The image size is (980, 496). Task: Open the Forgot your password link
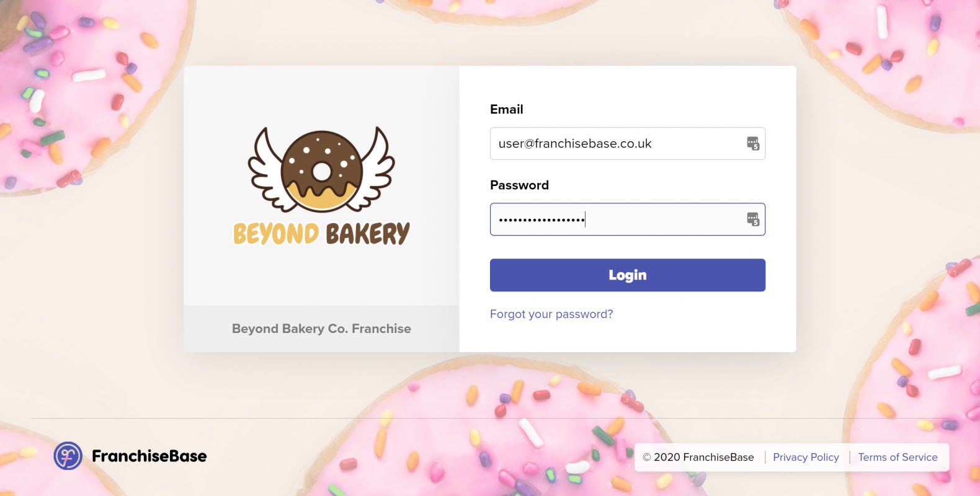pyautogui.click(x=551, y=314)
